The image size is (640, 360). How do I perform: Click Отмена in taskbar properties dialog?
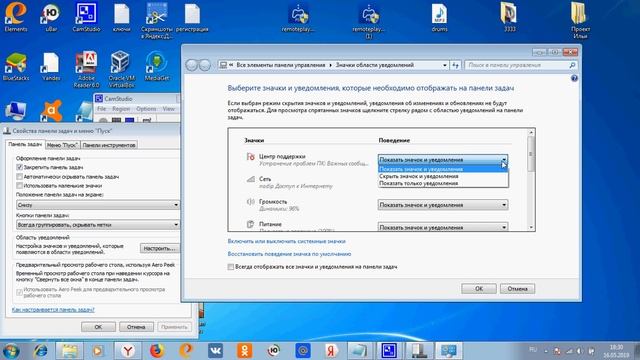coord(136,327)
